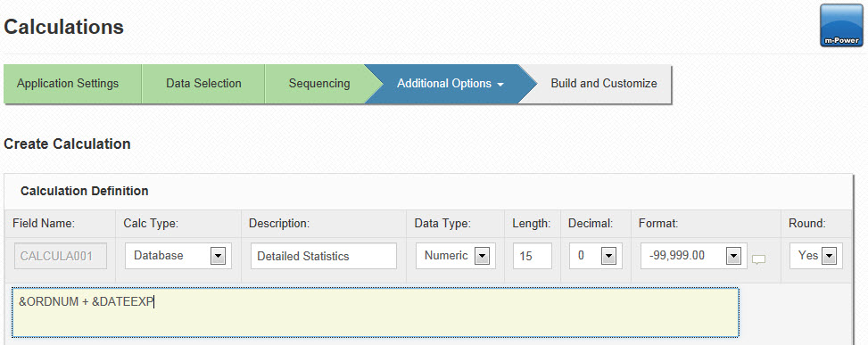Expand the Data Type Numeric dropdown
The height and width of the screenshot is (345, 868).
coord(482,256)
